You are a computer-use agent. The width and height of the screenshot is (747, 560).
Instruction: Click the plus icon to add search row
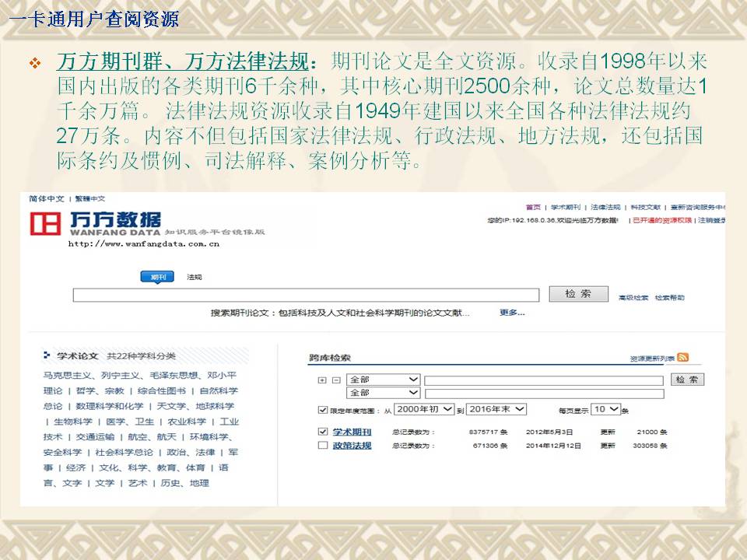(x=322, y=380)
